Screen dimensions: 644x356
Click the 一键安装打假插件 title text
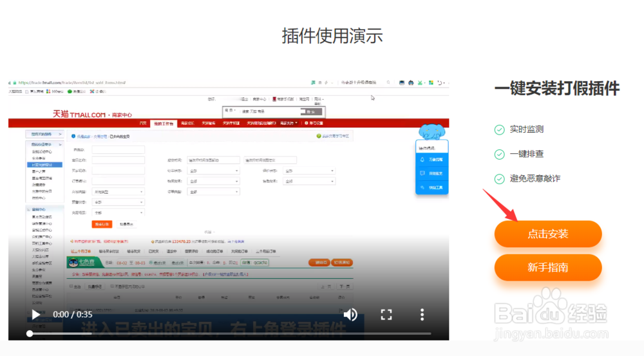click(556, 88)
